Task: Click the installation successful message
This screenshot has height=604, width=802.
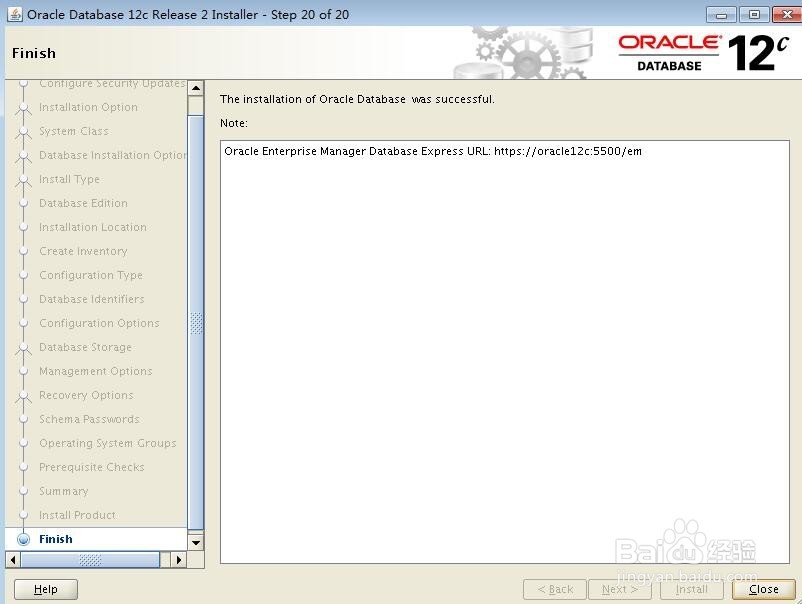Action: [x=357, y=99]
